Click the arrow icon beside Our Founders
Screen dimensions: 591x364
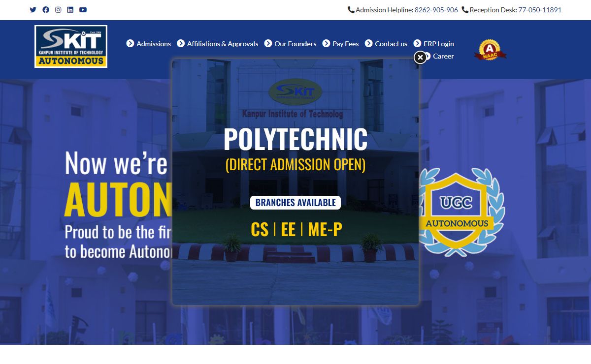point(268,43)
